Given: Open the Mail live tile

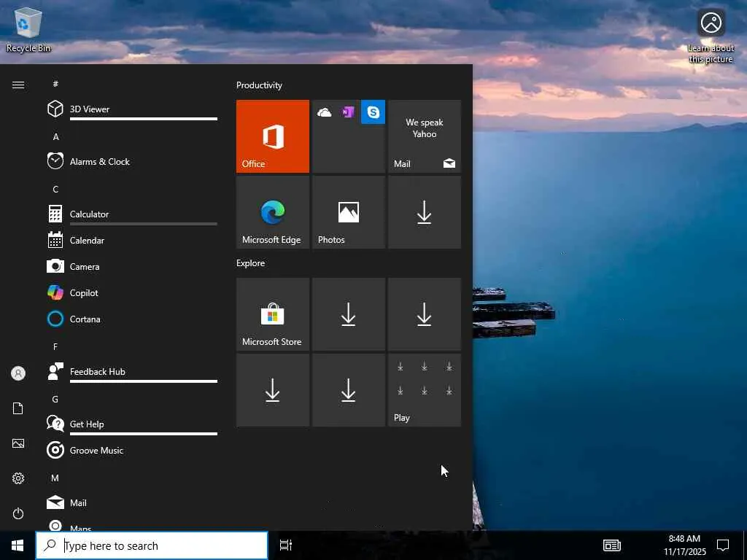Looking at the screenshot, I should point(425,136).
